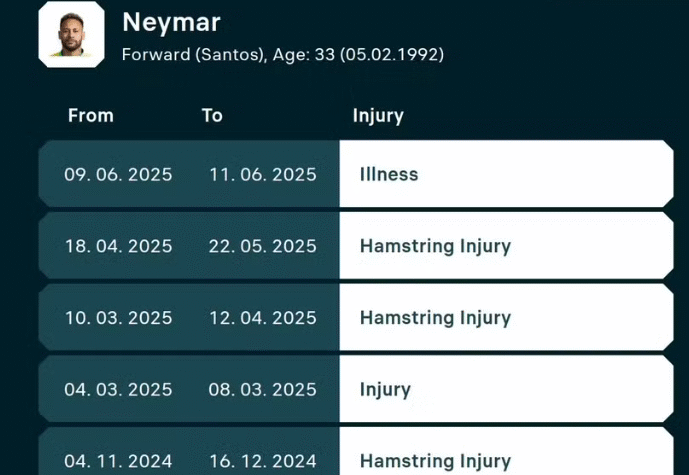Click the 22. 05. 2025 to date
The image size is (689, 475).
click(262, 246)
